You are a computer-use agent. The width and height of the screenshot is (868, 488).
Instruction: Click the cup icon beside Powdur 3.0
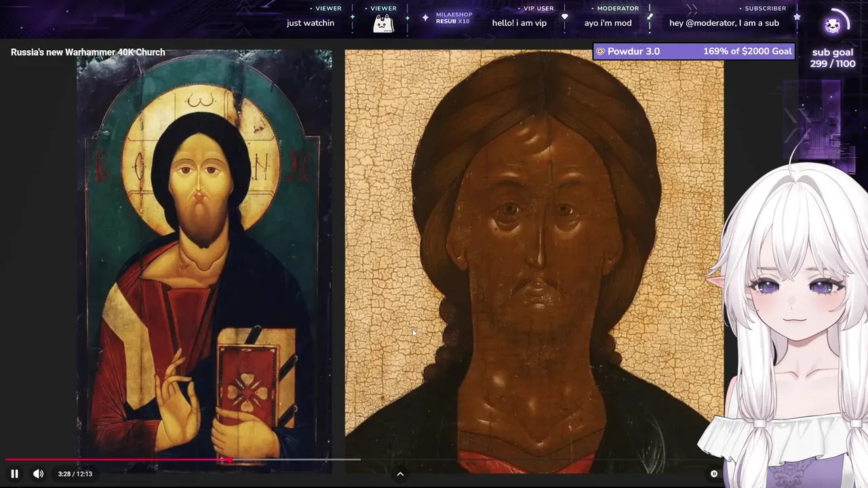coord(600,52)
